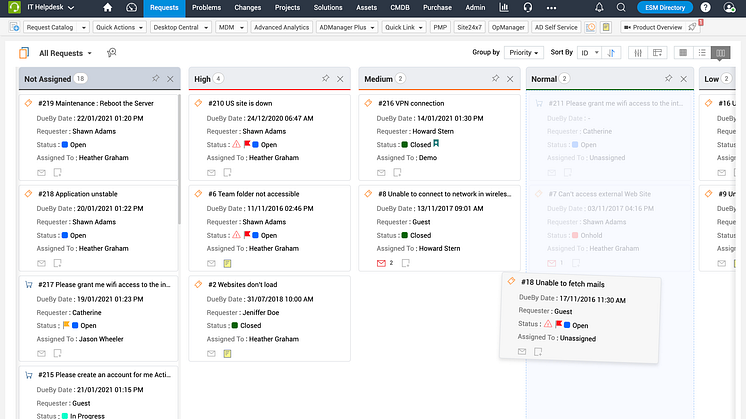Screen dimensions: 746x419
Task: Switch to Kanban view
Action: 719,52
